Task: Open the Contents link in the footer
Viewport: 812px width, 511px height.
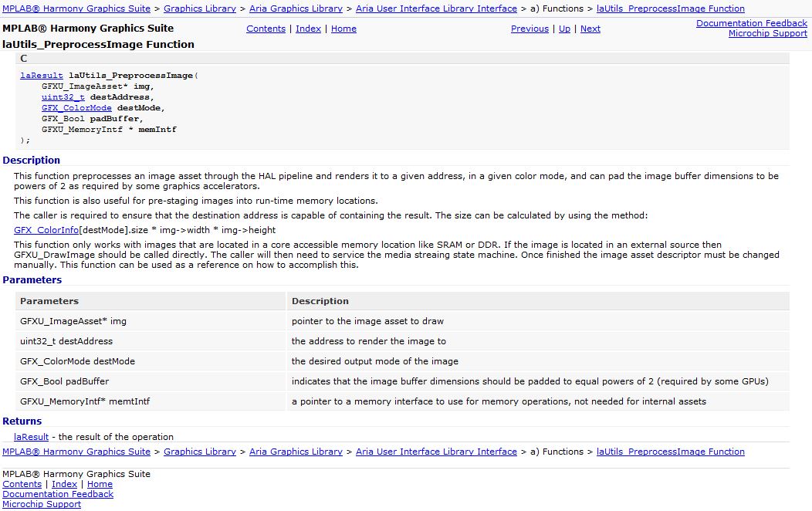Action: 22,484
